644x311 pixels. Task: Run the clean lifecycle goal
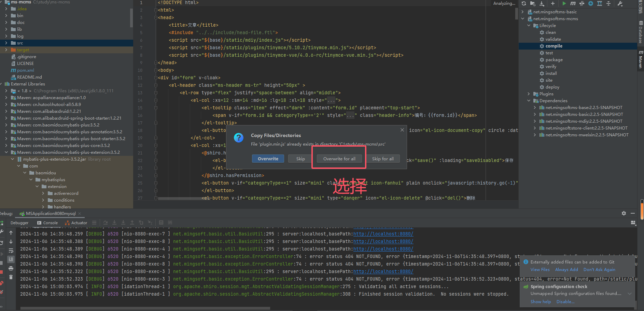pyautogui.click(x=550, y=32)
